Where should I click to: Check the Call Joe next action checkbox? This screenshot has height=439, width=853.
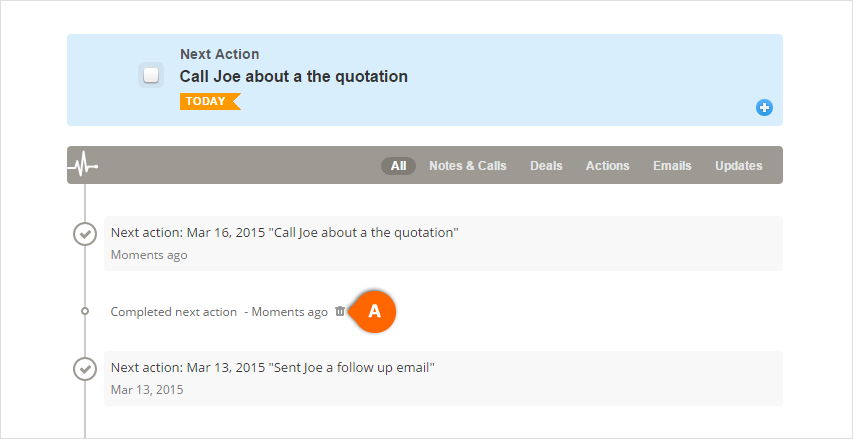pos(151,75)
